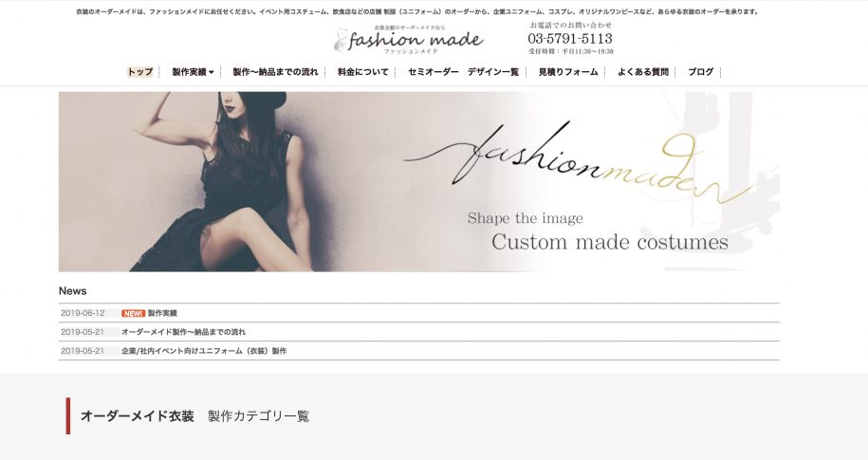Open the 製作実績 news article link
868x460 pixels.
point(162,313)
